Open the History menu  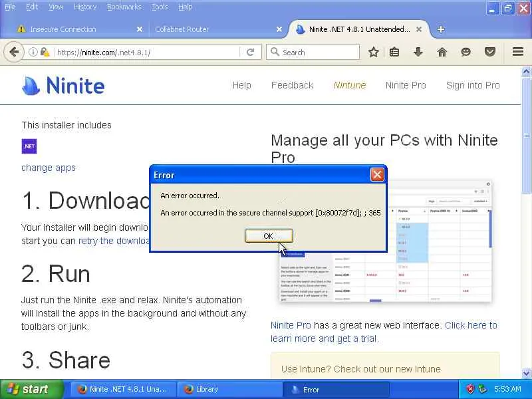tap(85, 7)
